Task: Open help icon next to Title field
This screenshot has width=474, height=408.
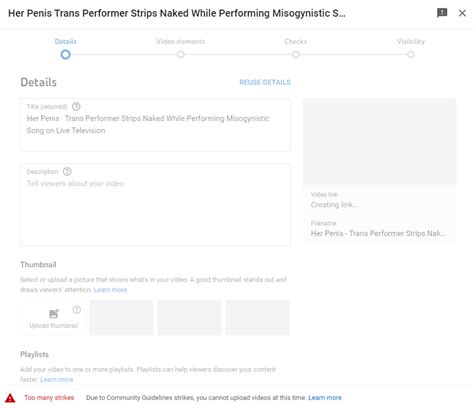Action: click(76, 106)
